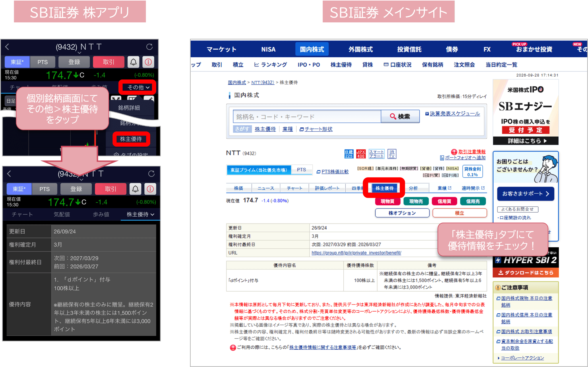The height and width of the screenshot is (367, 588).
Task: Click the 検索 search button
Action: click(400, 116)
